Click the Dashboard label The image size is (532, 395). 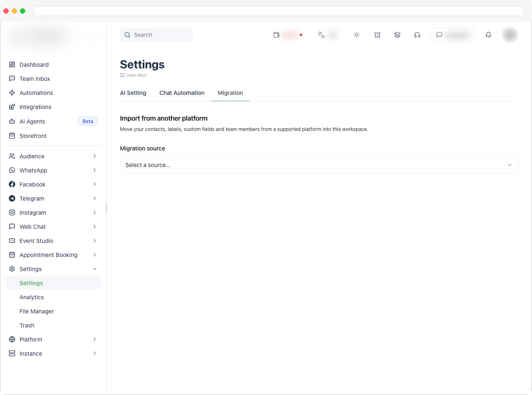click(x=34, y=65)
